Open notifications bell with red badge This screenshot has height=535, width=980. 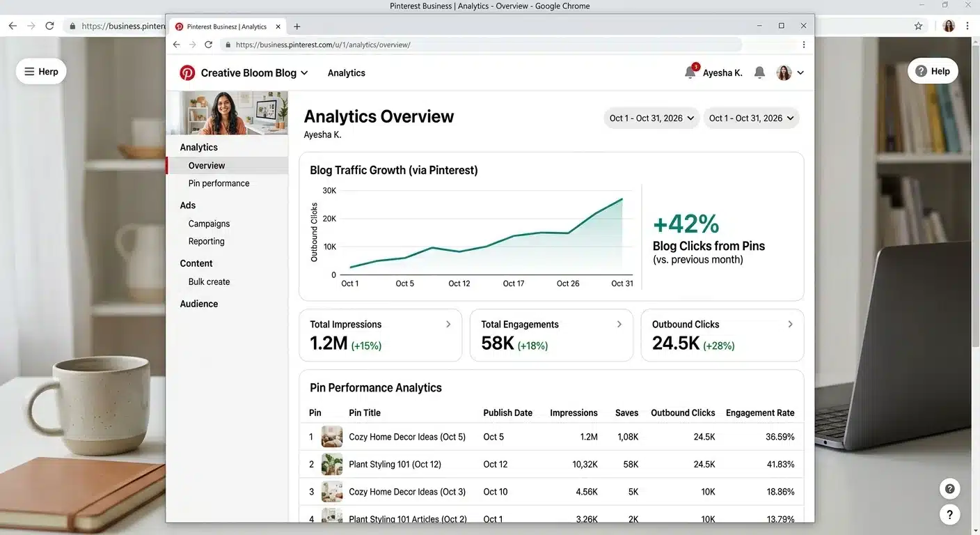coord(690,72)
